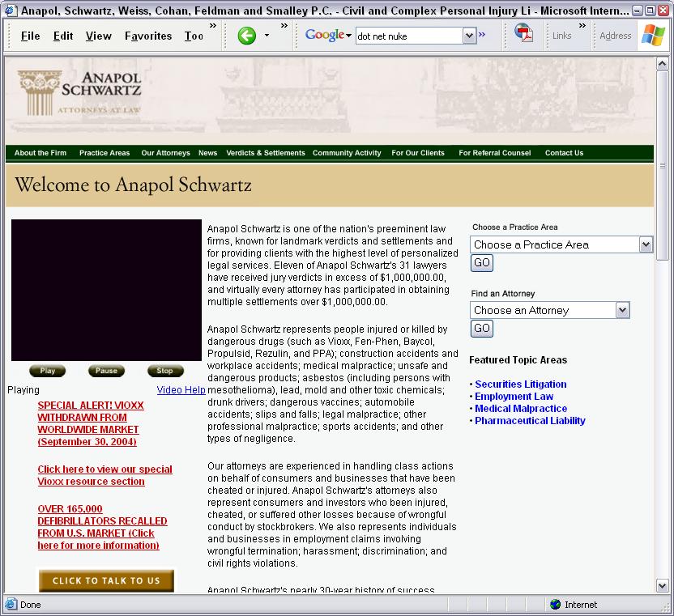
Task: Click the Address bar label
Action: coord(616,36)
